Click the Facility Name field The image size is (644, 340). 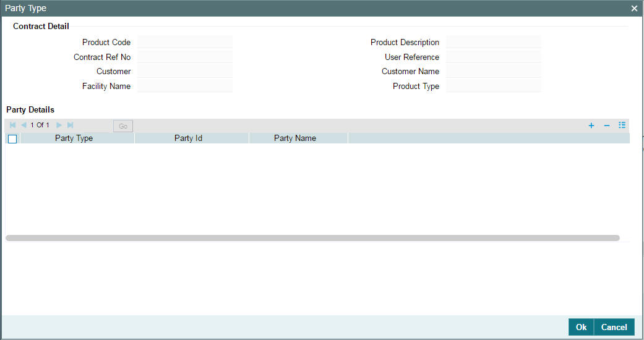185,86
